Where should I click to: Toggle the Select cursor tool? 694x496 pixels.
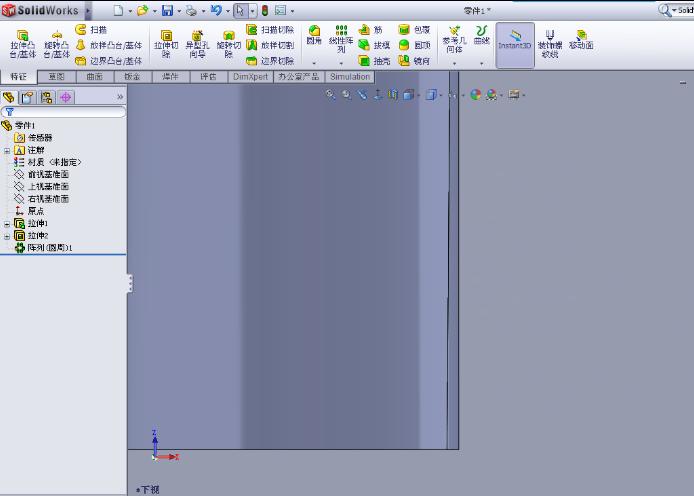(x=240, y=11)
